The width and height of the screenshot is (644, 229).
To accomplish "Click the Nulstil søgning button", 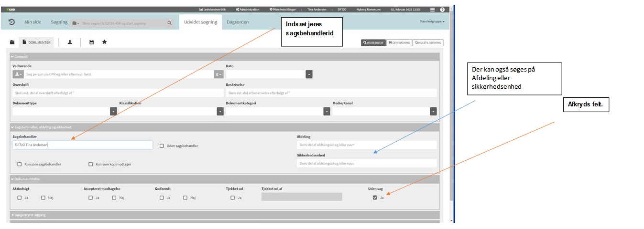I will click(x=428, y=42).
